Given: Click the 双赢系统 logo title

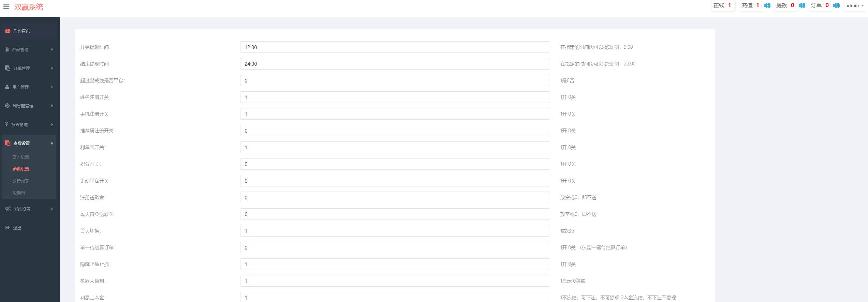Looking at the screenshot, I should (29, 7).
